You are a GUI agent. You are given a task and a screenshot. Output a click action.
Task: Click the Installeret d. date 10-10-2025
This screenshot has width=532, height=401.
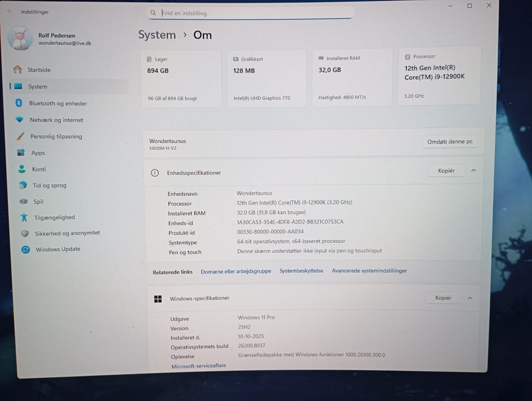pos(250,336)
